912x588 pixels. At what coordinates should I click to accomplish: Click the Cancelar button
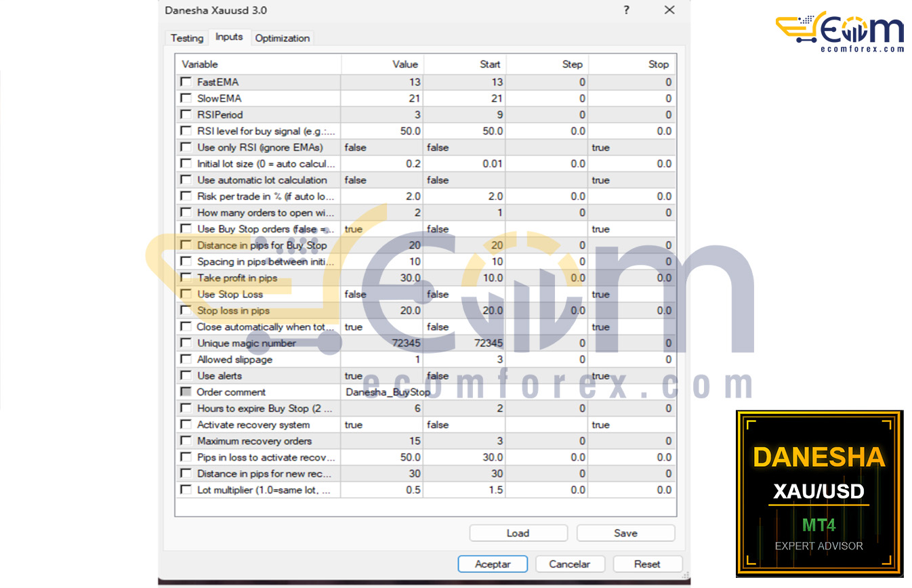pos(570,564)
